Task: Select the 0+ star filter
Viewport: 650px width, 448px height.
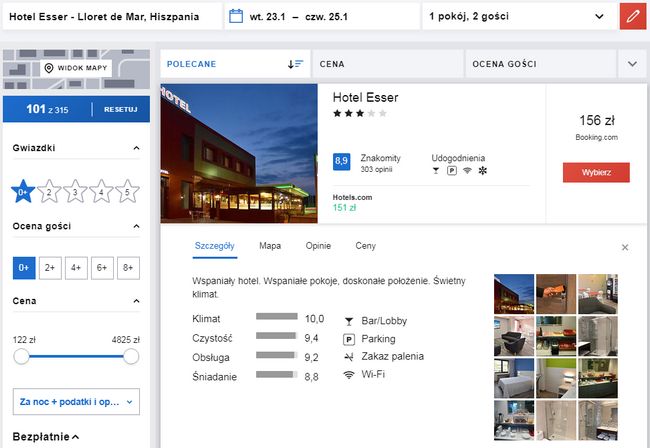Action: pyautogui.click(x=23, y=192)
